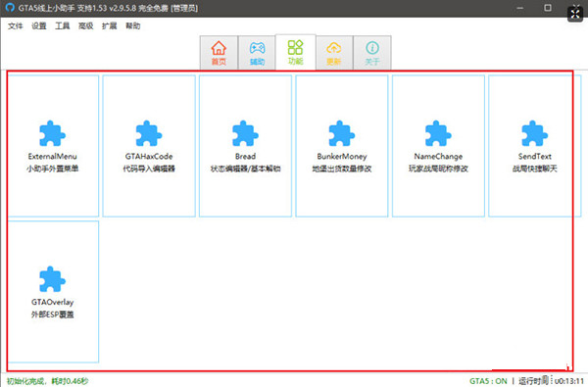This screenshot has width=588, height=387.
Task: Switch to the 辅助 gamepad tab
Action: point(257,53)
